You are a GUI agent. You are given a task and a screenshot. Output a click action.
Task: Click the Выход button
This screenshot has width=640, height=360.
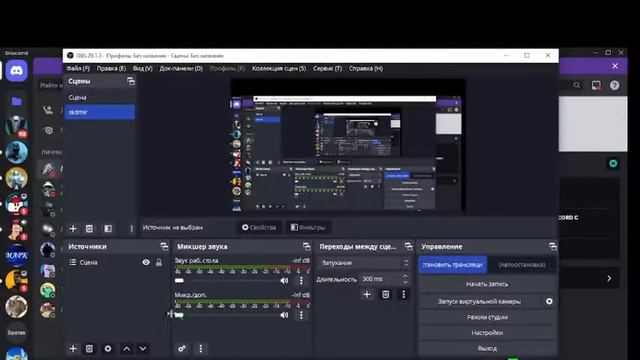(x=487, y=348)
